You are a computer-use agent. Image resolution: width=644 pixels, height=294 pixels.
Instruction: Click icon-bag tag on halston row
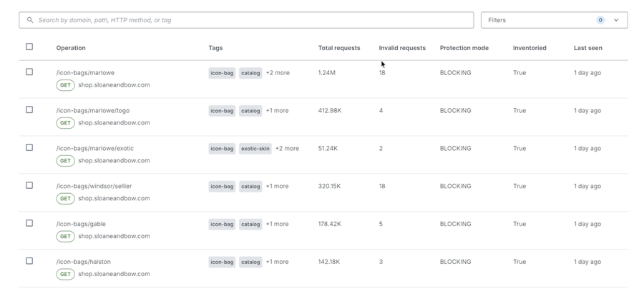coord(222,262)
